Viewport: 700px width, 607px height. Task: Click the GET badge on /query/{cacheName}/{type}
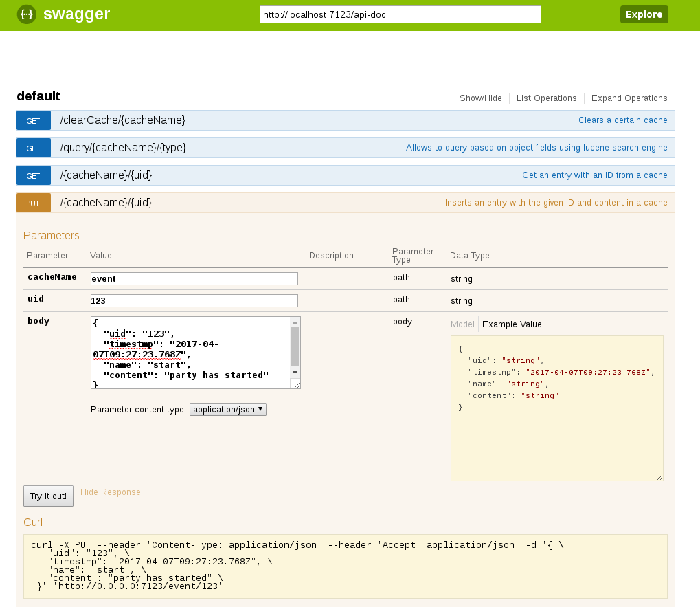pyautogui.click(x=33, y=147)
